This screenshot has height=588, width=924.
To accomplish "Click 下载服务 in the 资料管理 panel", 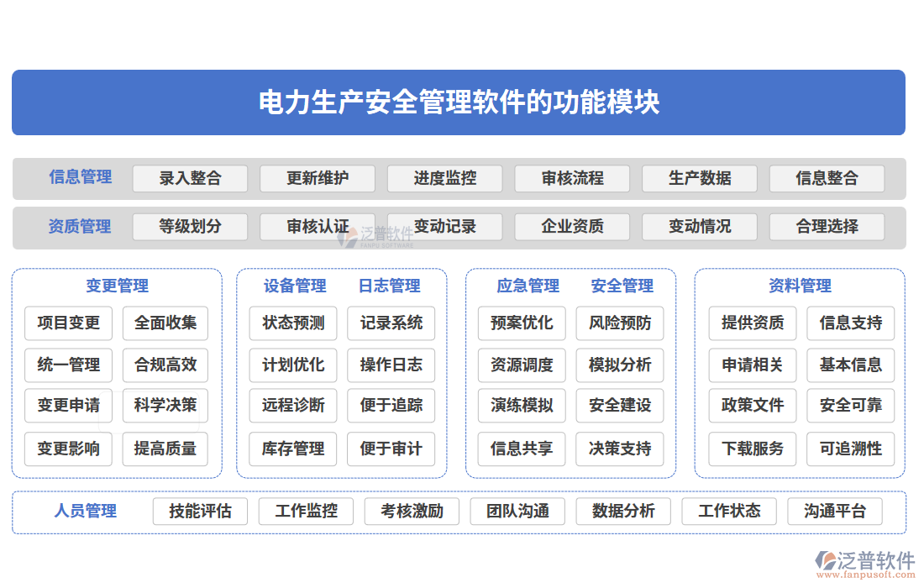I will click(x=753, y=449).
